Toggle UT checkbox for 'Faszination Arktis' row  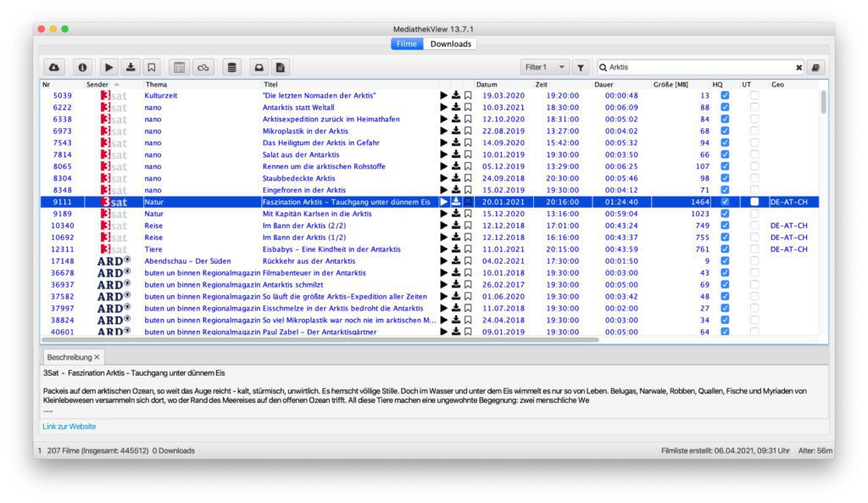[x=754, y=203]
